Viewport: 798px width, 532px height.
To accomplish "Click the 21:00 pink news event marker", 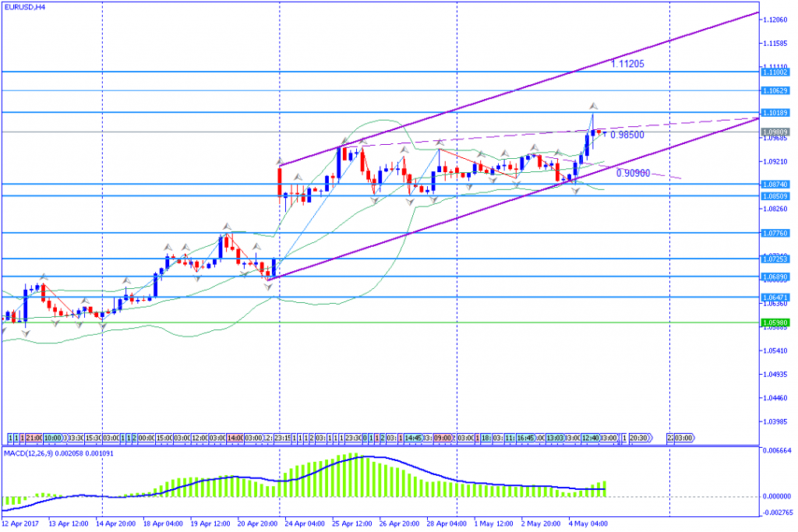I will (x=34, y=438).
